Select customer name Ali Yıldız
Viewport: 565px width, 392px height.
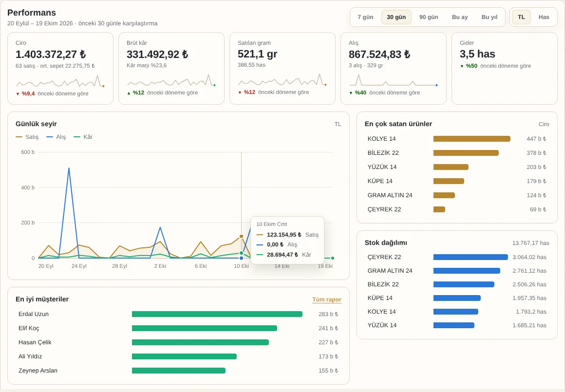[x=30, y=356]
